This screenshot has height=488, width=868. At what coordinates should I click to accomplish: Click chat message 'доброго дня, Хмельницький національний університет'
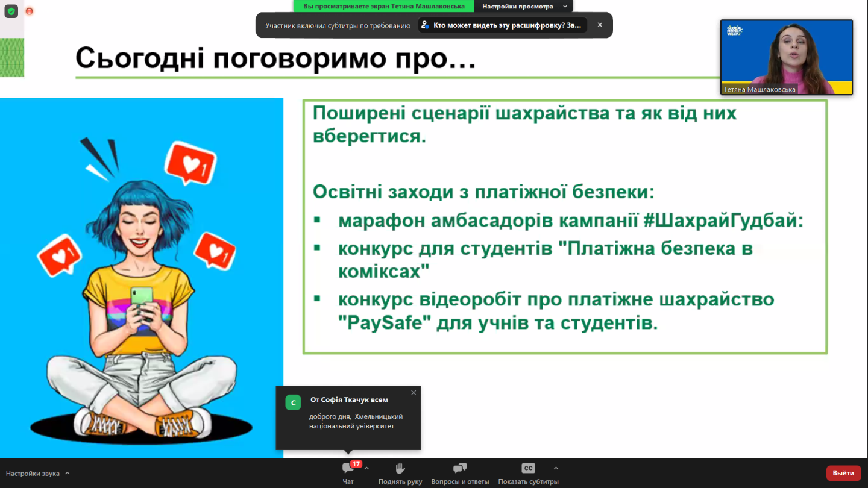[x=356, y=421]
